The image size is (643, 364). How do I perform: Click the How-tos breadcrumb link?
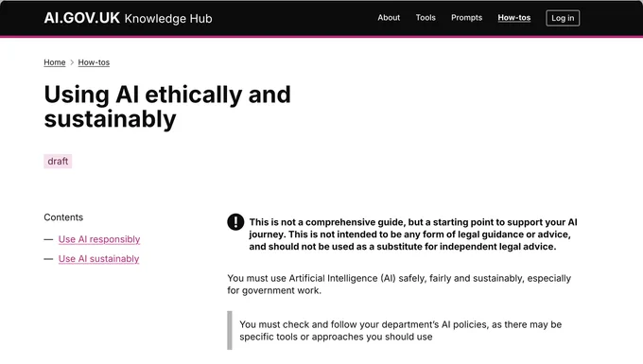pyautogui.click(x=94, y=62)
